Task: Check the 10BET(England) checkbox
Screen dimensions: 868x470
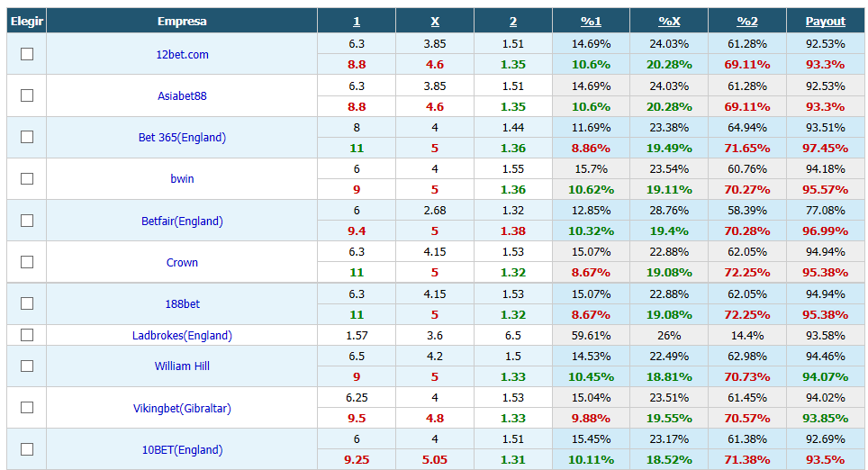Action: pos(27,449)
